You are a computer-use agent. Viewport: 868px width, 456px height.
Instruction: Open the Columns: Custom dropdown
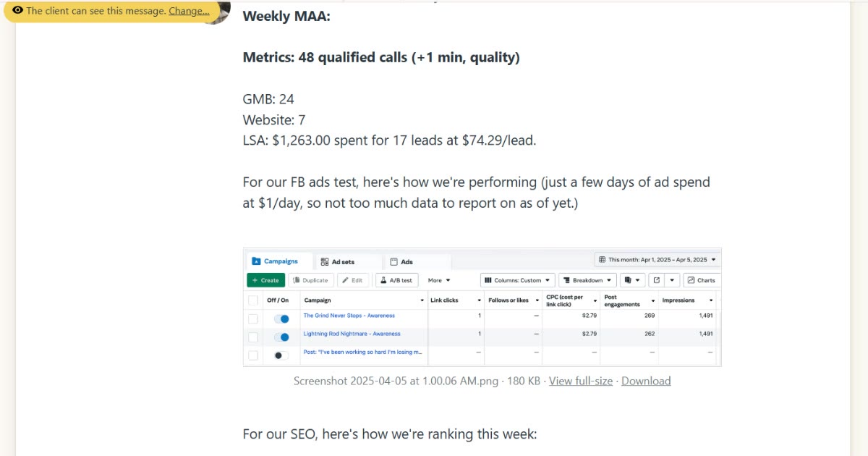tap(518, 280)
